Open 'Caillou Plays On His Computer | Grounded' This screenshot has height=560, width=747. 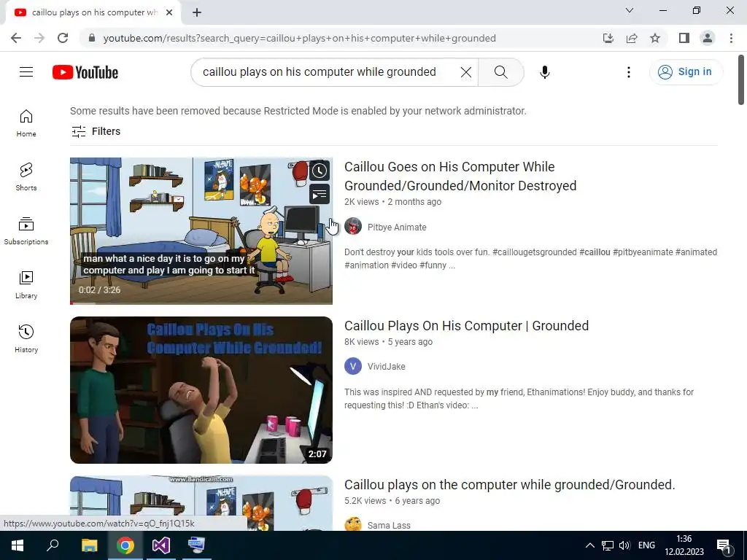466,326
